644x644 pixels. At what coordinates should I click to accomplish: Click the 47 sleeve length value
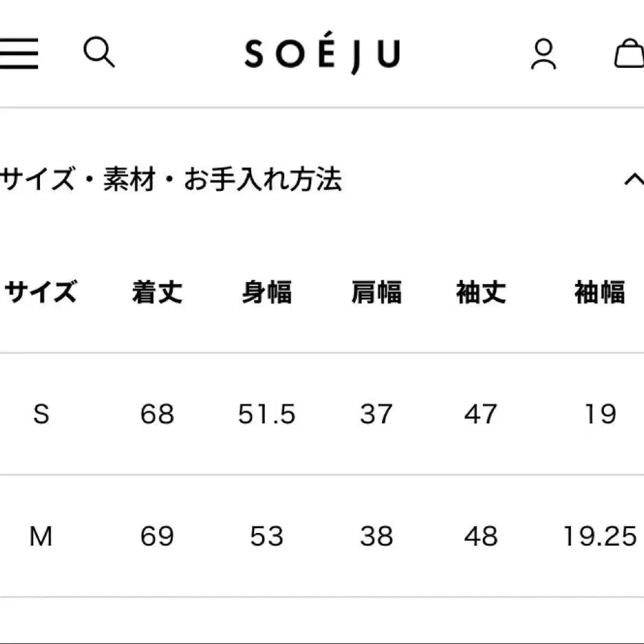pos(481,414)
